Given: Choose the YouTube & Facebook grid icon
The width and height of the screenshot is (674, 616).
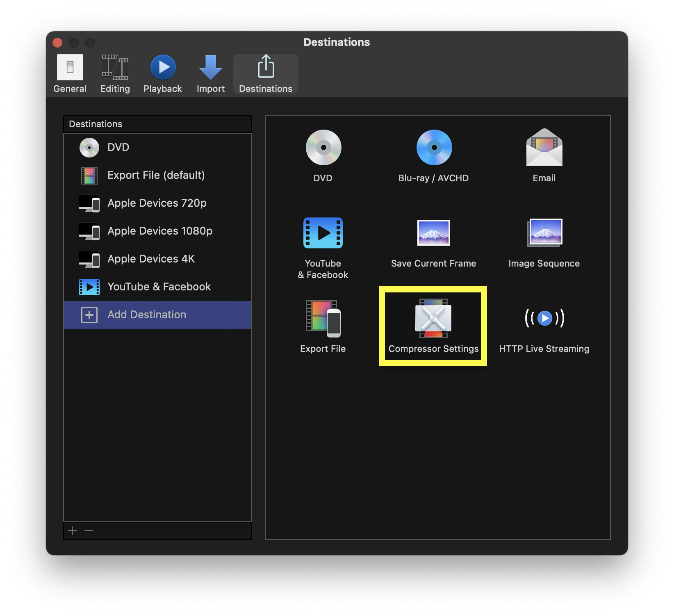Looking at the screenshot, I should click(323, 233).
